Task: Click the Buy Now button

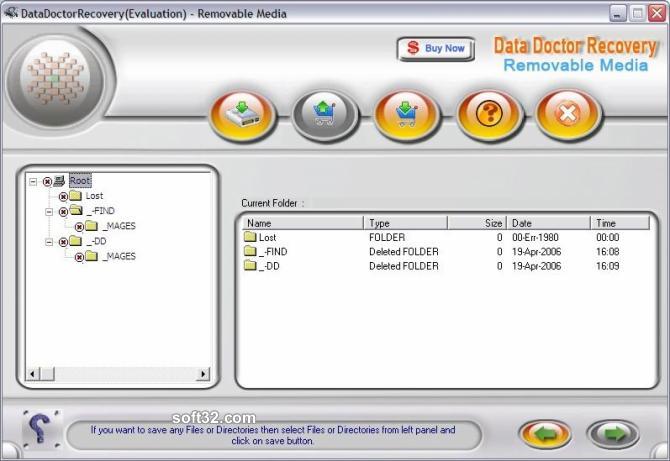Action: coord(436,49)
